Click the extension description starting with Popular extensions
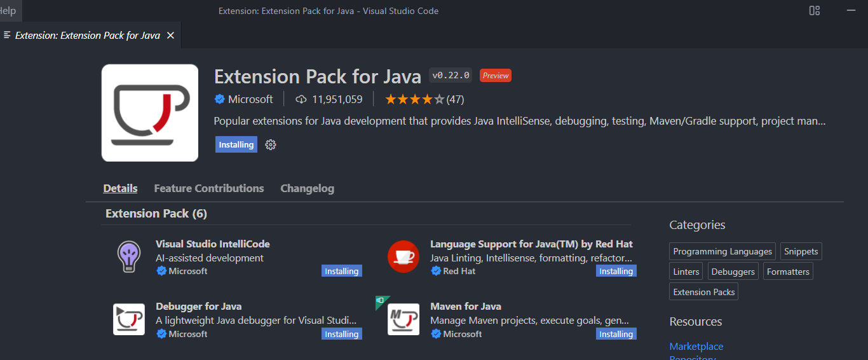The image size is (868, 360). 520,121
